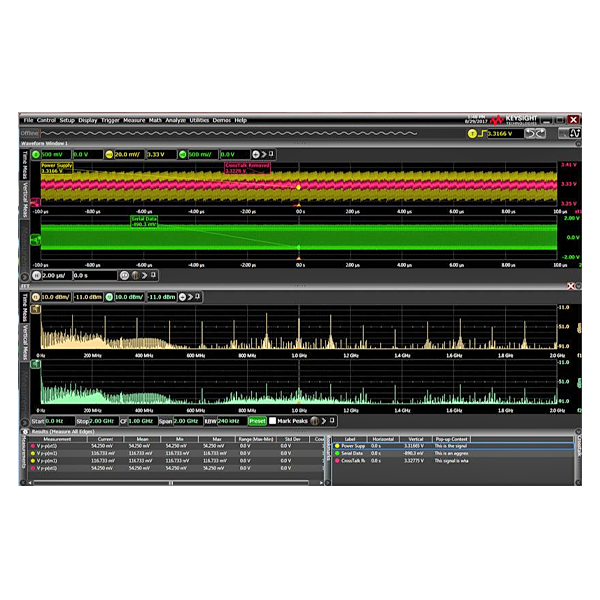Edit the channel 1 offset 0.0 V field
600x600 pixels.
pyautogui.click(x=88, y=155)
